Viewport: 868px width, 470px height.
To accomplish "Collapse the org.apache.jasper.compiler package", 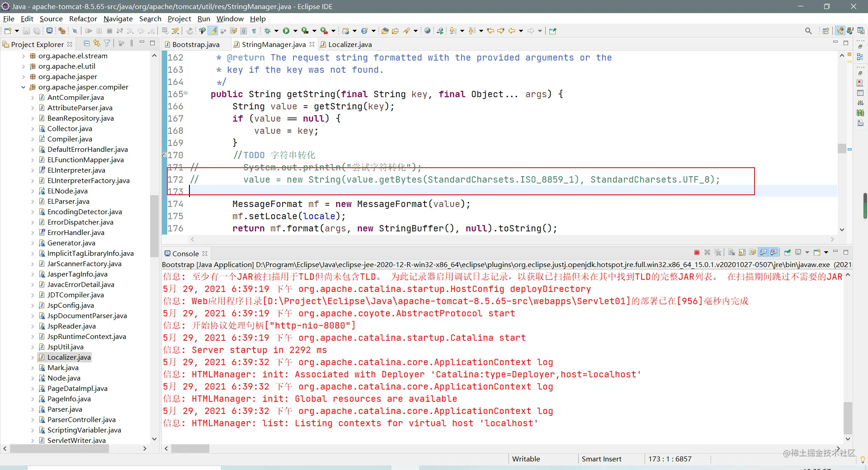I will (x=23, y=87).
